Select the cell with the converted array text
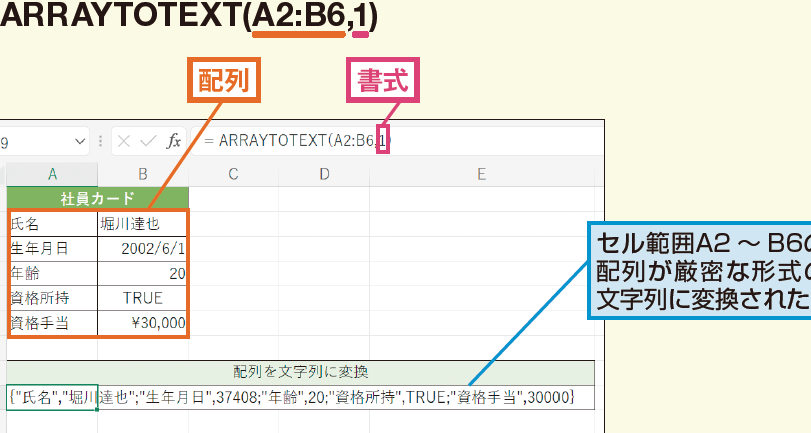 click(x=301, y=397)
